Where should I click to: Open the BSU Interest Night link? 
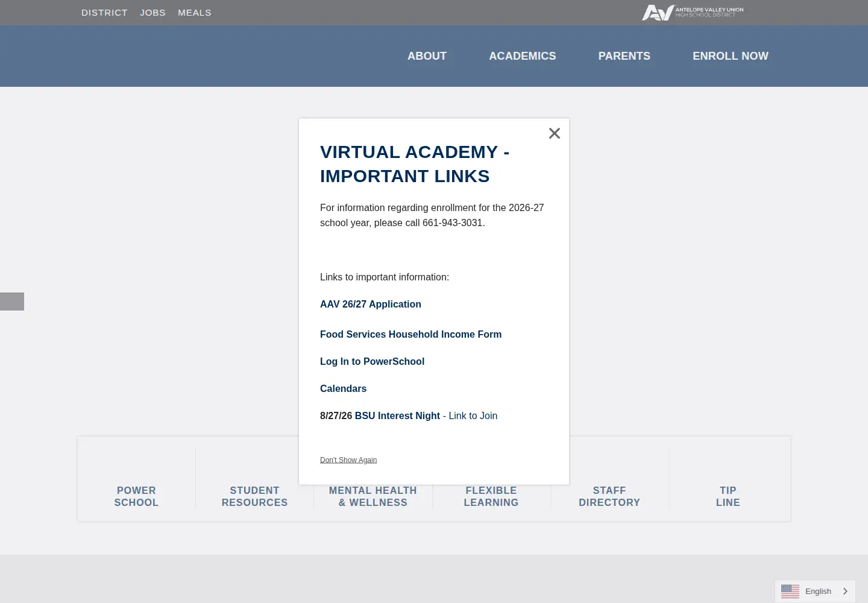click(397, 416)
